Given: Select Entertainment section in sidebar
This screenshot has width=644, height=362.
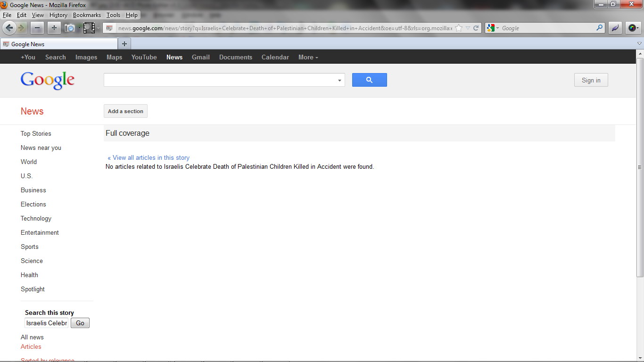Looking at the screenshot, I should 40,232.
